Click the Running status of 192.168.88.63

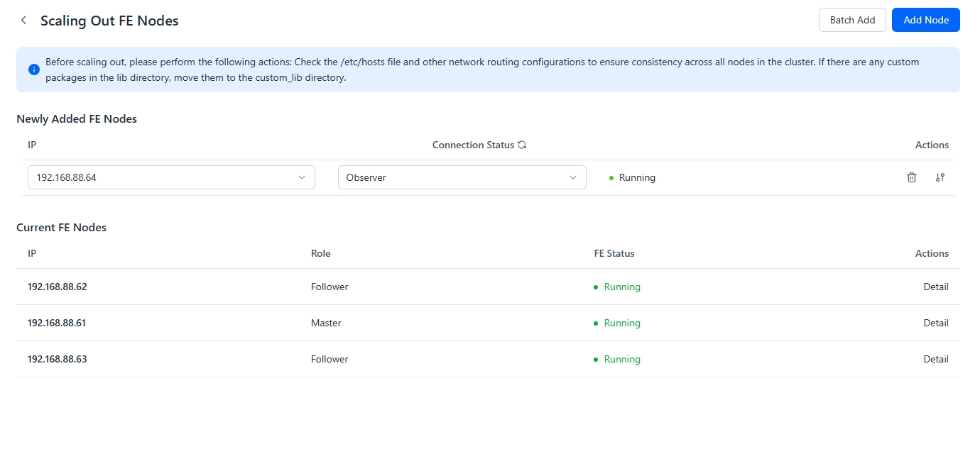click(621, 359)
